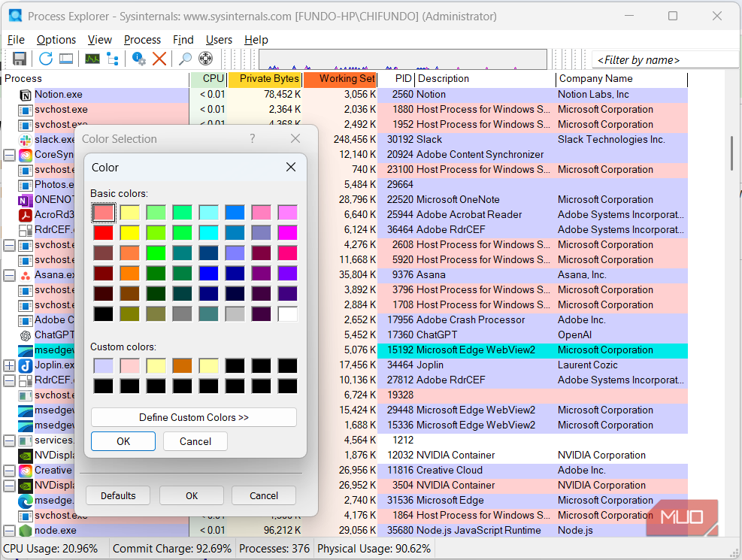Sort by Working Set column header
The width and height of the screenshot is (742, 560).
coord(340,79)
